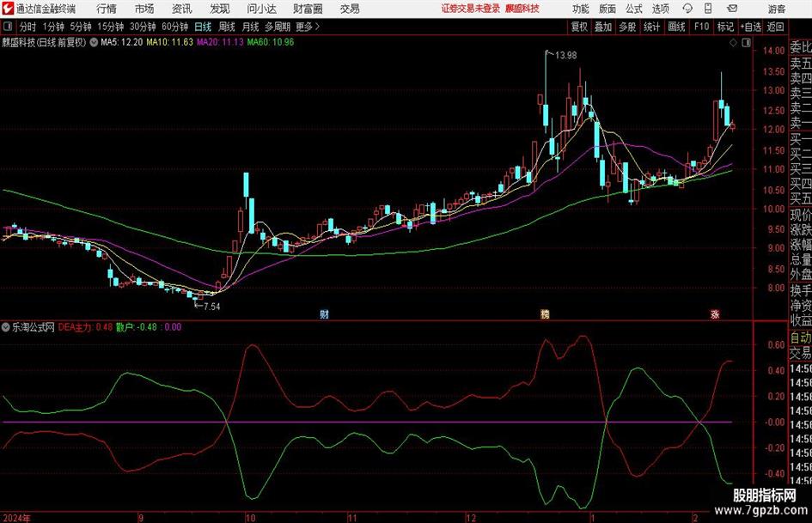Screen dimensions: 812x523
Task: Open the mail envelope icon
Action: point(732,9)
